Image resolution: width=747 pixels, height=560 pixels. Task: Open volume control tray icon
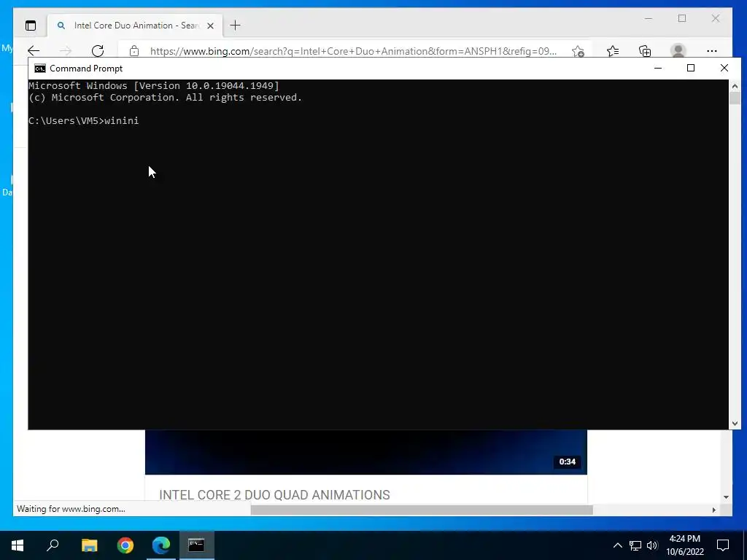pyautogui.click(x=652, y=545)
